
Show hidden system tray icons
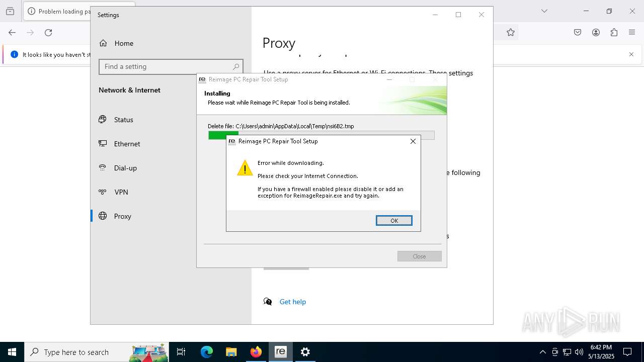542,352
